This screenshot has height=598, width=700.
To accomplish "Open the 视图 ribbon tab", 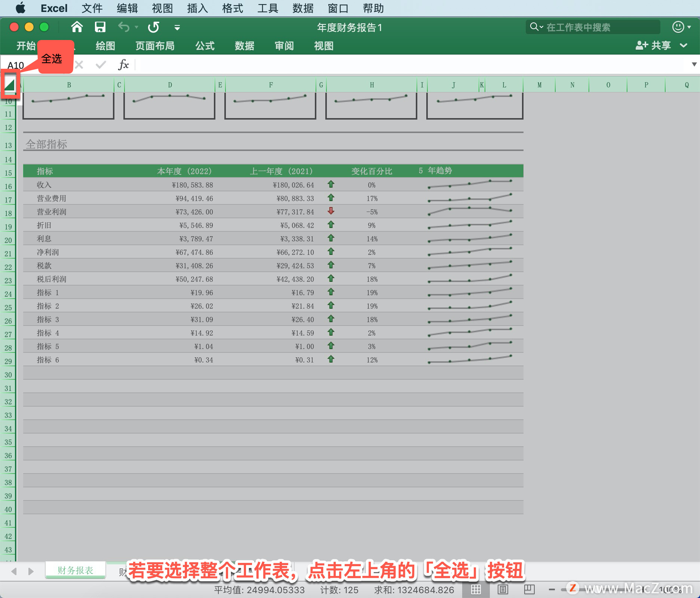I will point(324,46).
